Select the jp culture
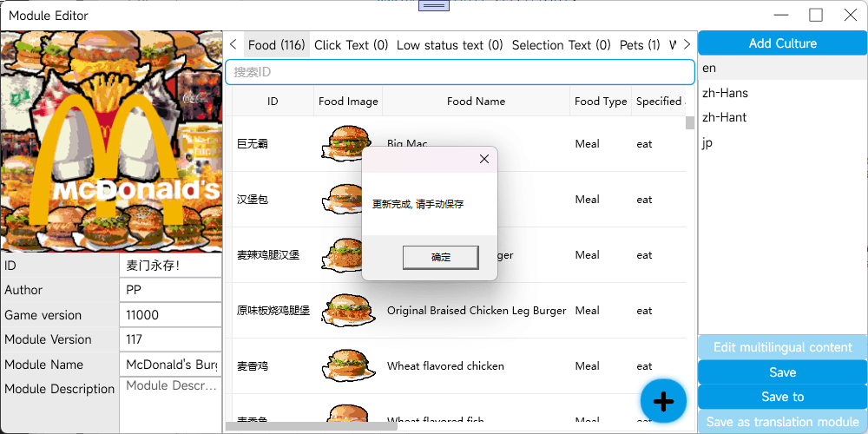 pyautogui.click(x=783, y=142)
